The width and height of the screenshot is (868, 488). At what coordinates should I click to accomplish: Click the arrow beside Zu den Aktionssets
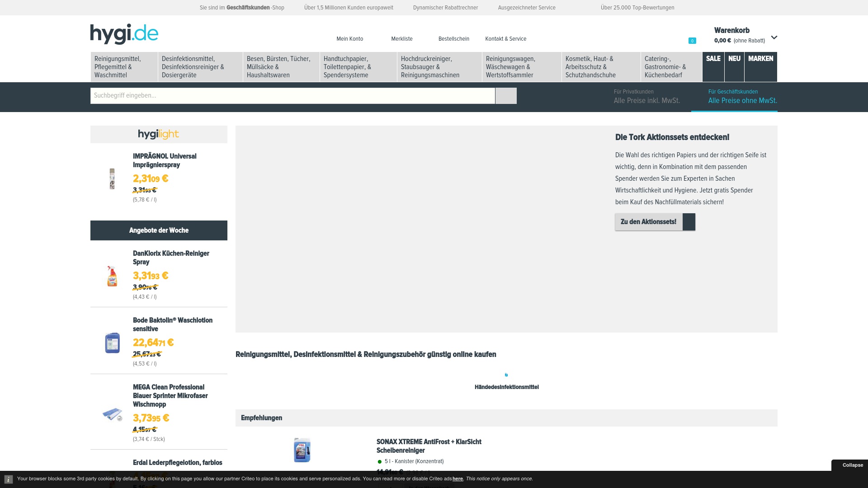tap(689, 222)
